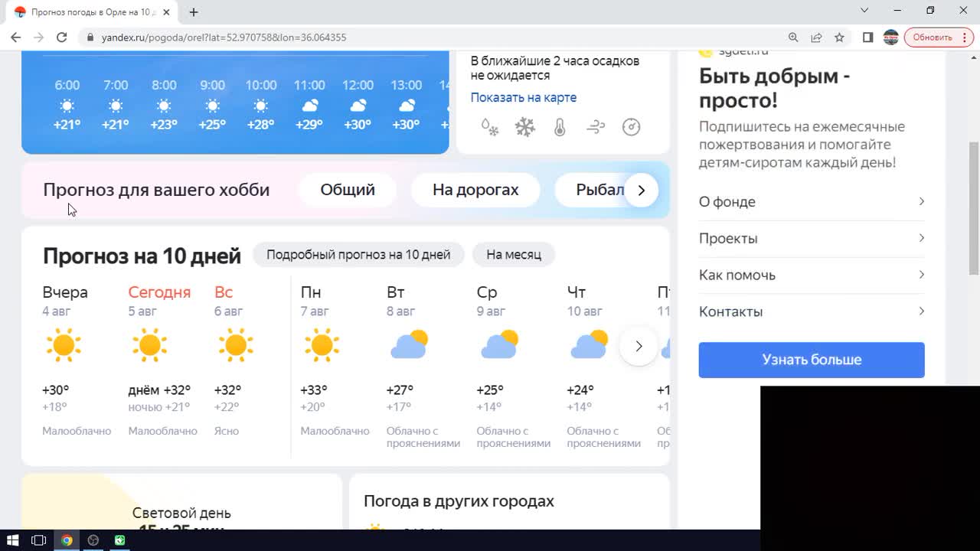Open the pressure gauge layer icon
This screenshot has width=980, height=551.
tap(631, 127)
